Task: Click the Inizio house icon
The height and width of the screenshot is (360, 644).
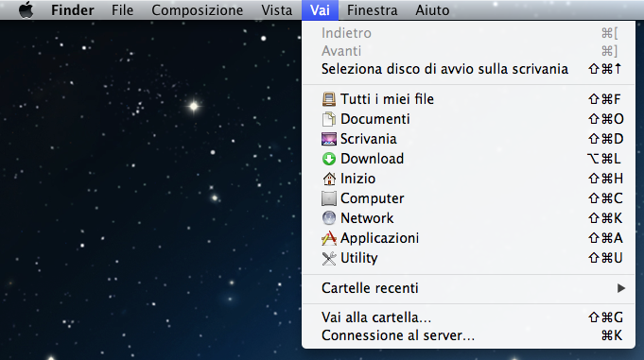Action: (328, 179)
